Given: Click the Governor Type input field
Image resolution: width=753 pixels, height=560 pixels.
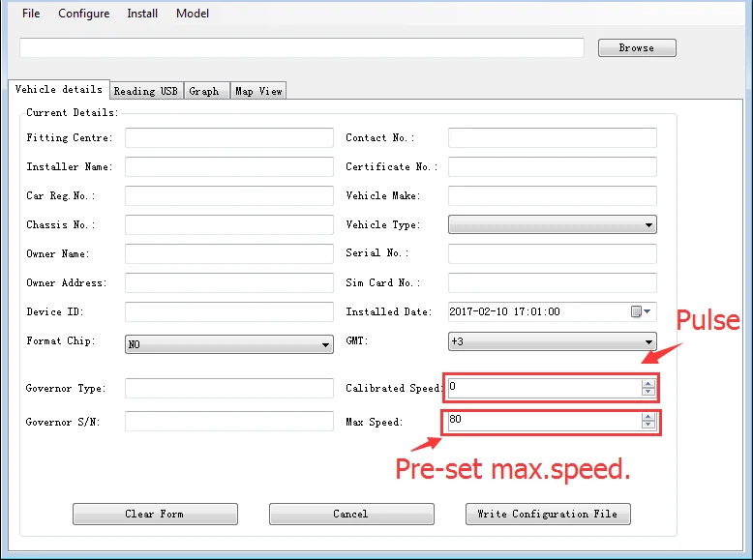Looking at the screenshot, I should point(229,388).
